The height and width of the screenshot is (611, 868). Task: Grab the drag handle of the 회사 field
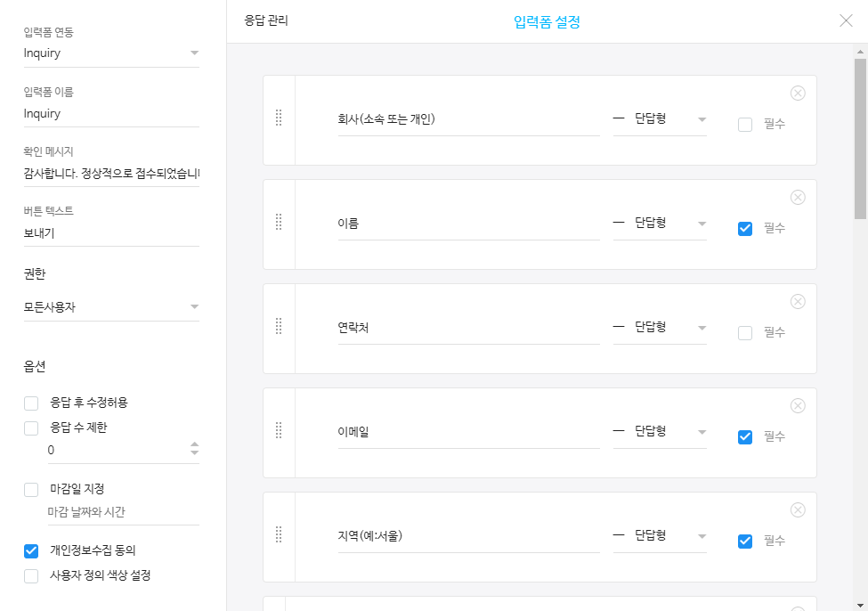tap(279, 118)
